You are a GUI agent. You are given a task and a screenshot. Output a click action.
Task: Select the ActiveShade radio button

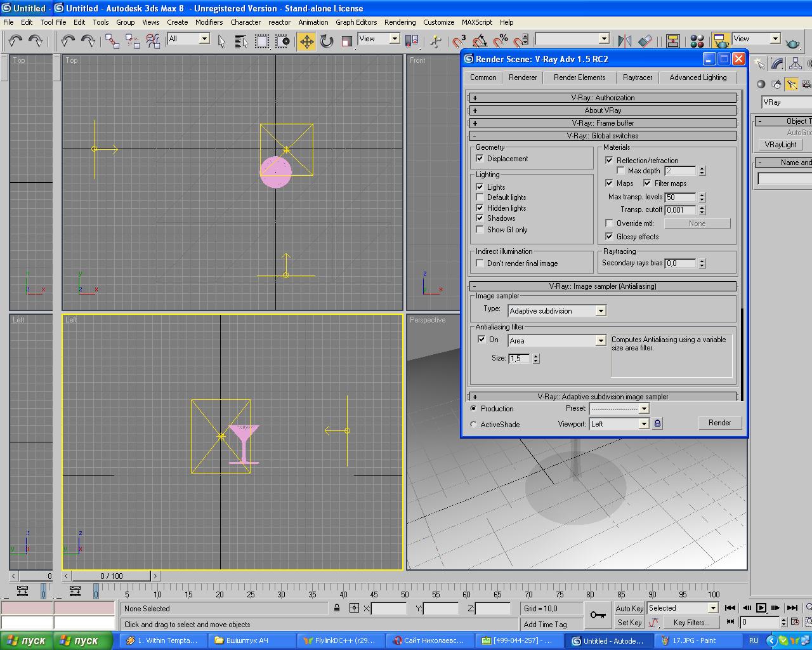point(473,425)
